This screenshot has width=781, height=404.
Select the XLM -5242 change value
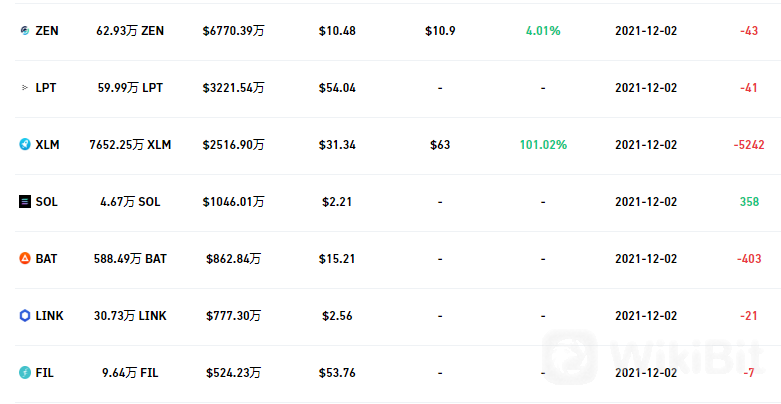749,145
